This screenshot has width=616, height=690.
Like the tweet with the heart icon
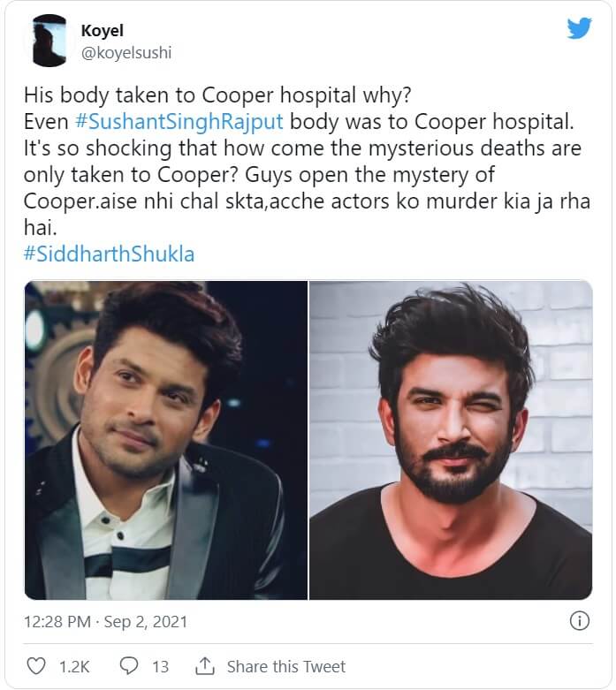click(37, 666)
